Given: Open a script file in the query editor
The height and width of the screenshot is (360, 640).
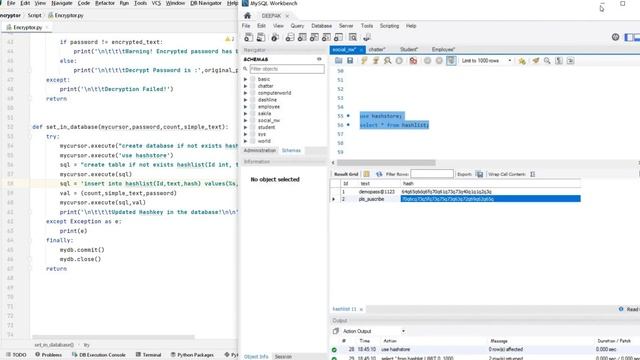Looking at the screenshot, I should [338, 61].
